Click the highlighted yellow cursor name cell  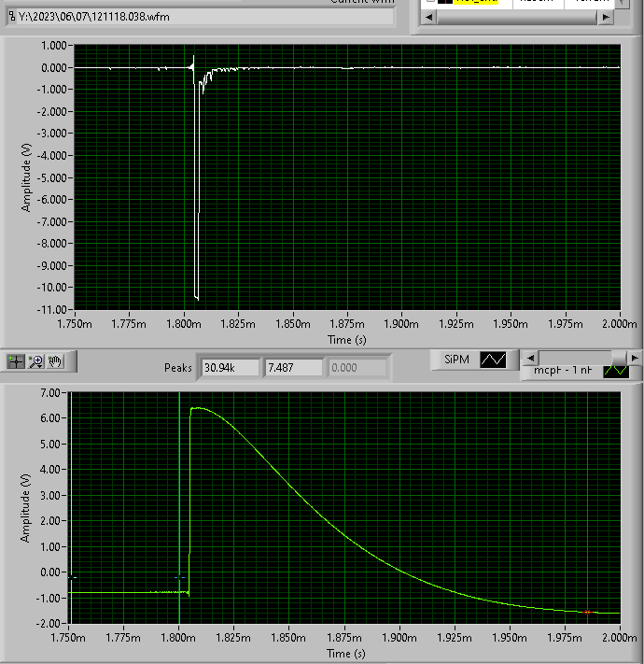coord(476,1)
